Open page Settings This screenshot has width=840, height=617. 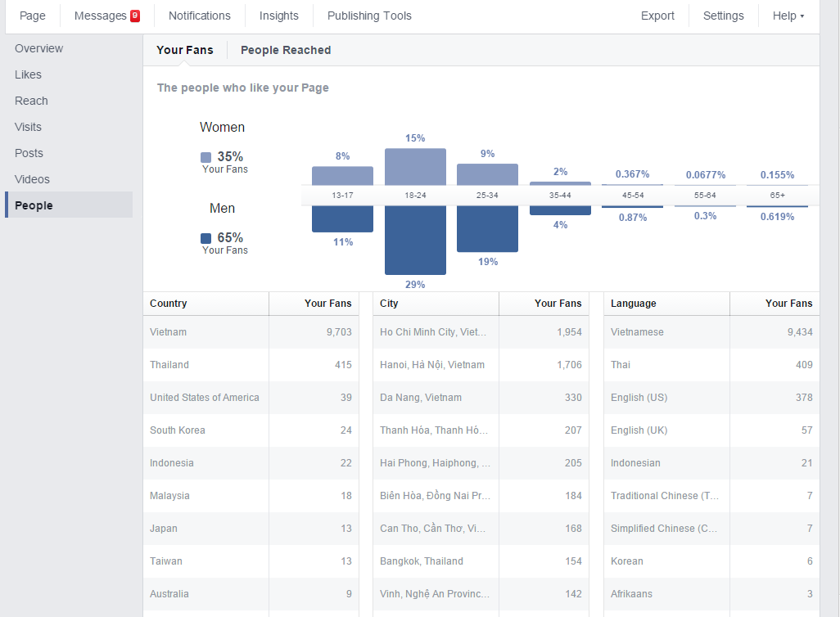pos(723,16)
